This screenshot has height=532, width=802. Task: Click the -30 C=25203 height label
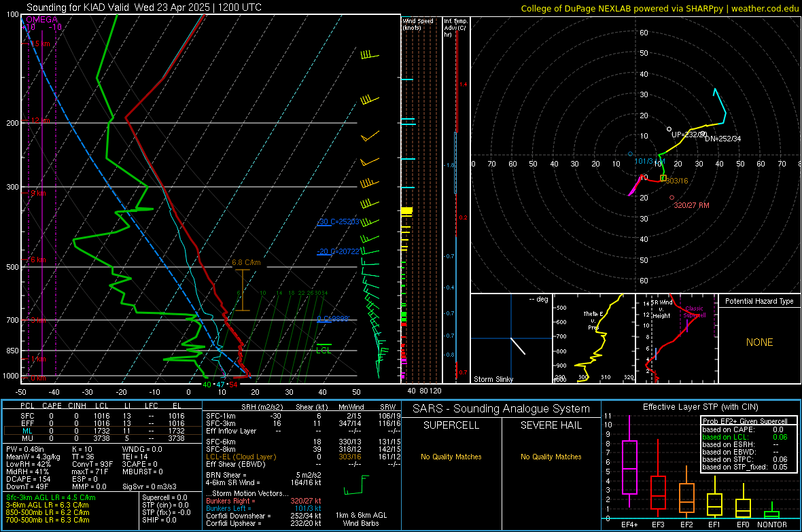[x=338, y=222]
